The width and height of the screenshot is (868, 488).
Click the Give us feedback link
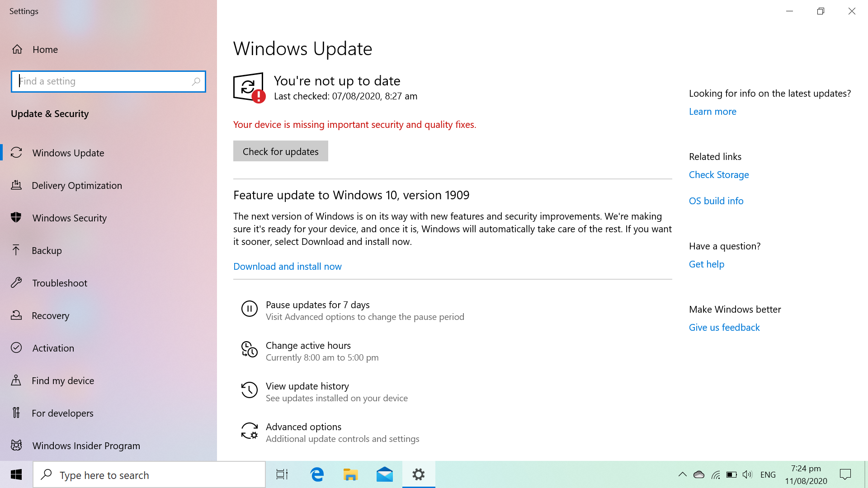click(724, 328)
